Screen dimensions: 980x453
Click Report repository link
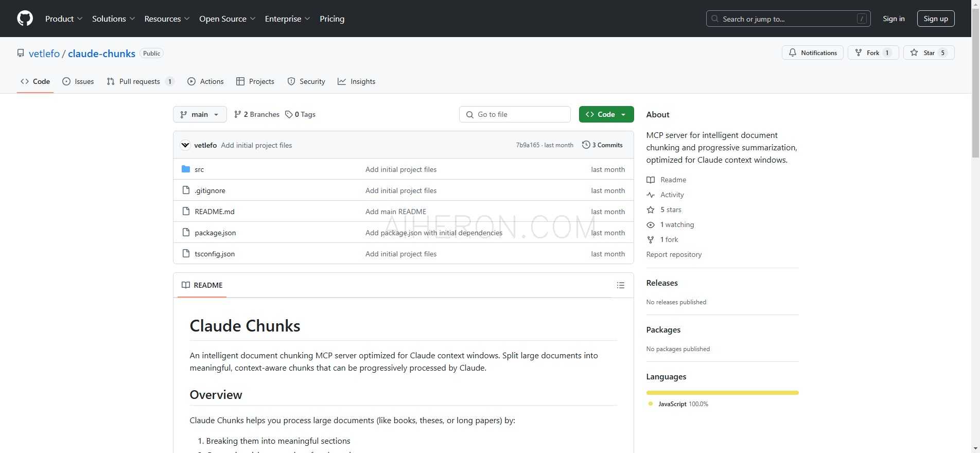(x=674, y=254)
